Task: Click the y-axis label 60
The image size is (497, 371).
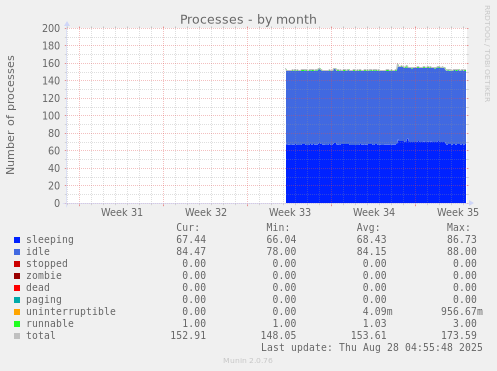Action: pyautogui.click(x=54, y=151)
